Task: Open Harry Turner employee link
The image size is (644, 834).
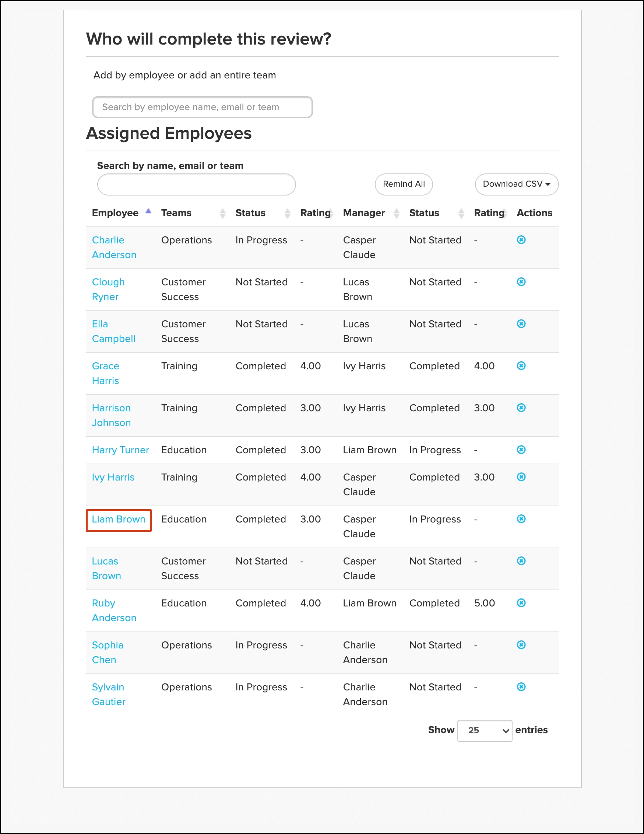Action: click(x=120, y=450)
